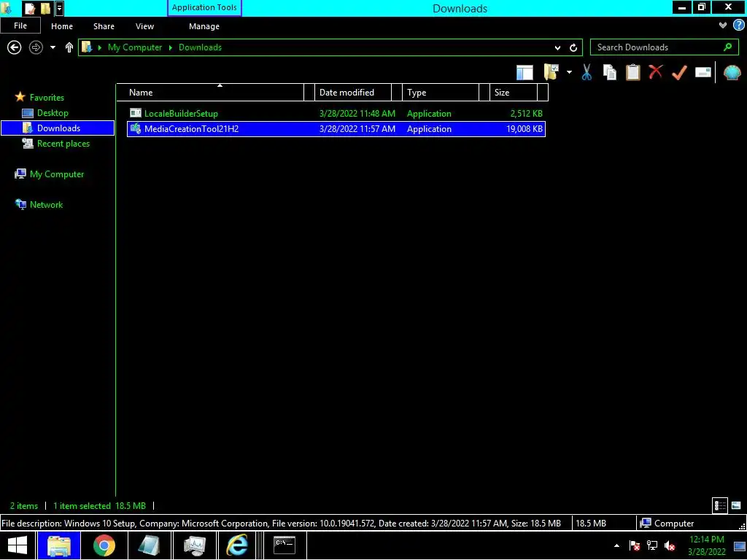Click My Computer in the address breadcrumb
Viewport: 747px width, 560px height.
[x=135, y=47]
